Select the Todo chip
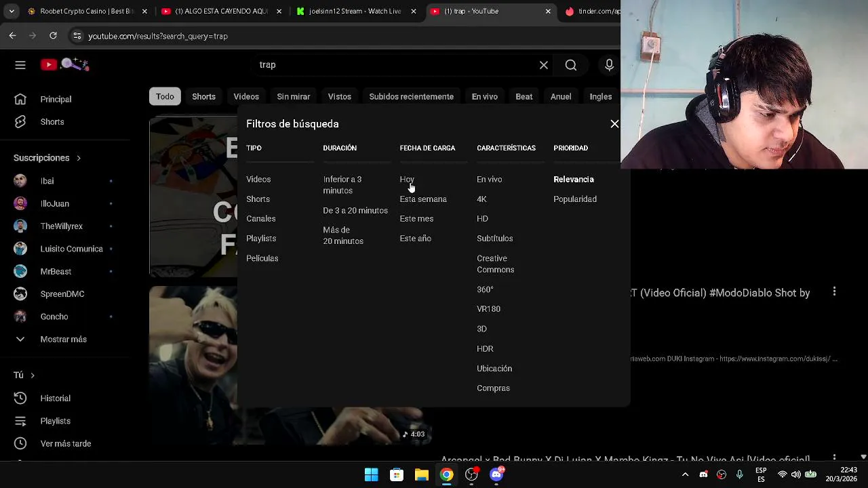868x488 pixels. click(165, 96)
